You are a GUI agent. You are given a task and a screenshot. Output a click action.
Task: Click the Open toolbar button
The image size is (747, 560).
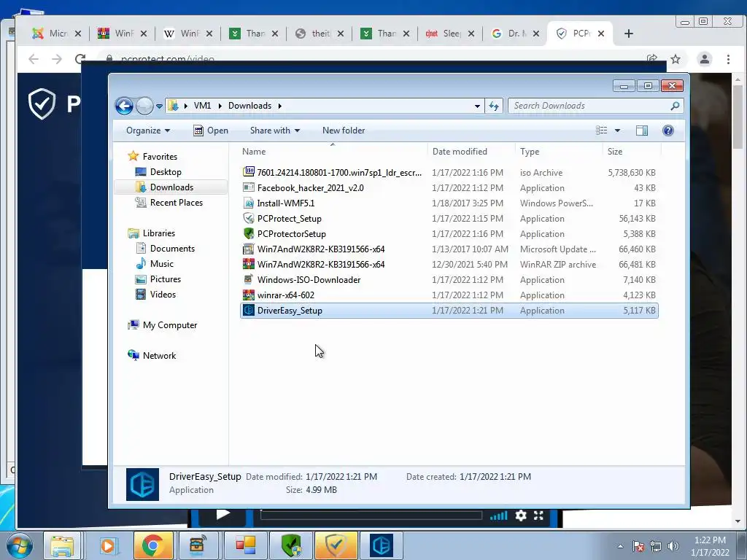click(x=211, y=131)
